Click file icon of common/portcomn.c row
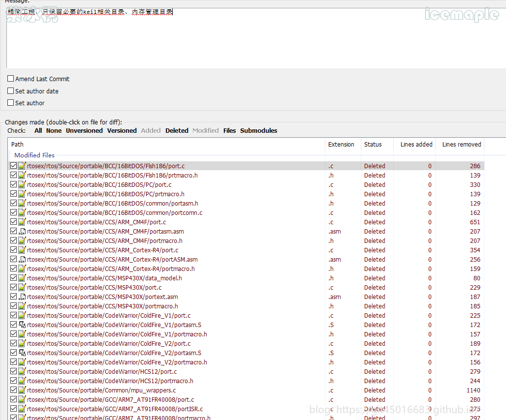 tap(22, 213)
